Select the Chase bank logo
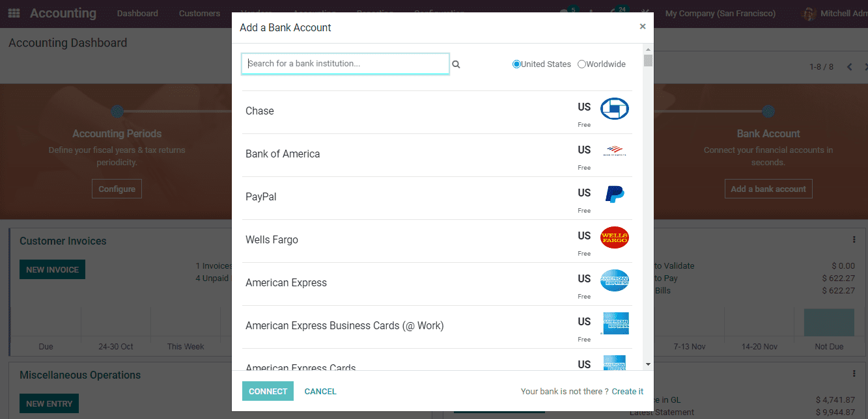The image size is (868, 419). pos(614,108)
